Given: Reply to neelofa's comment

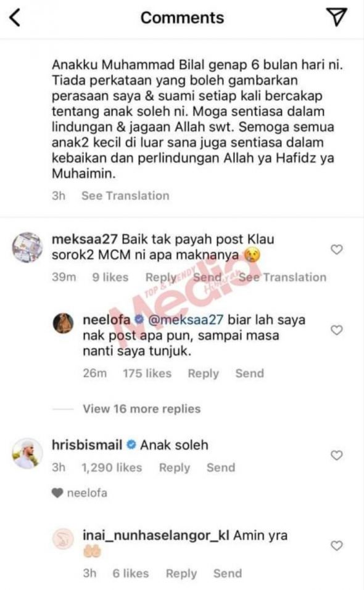Looking at the screenshot, I should click(x=203, y=373).
